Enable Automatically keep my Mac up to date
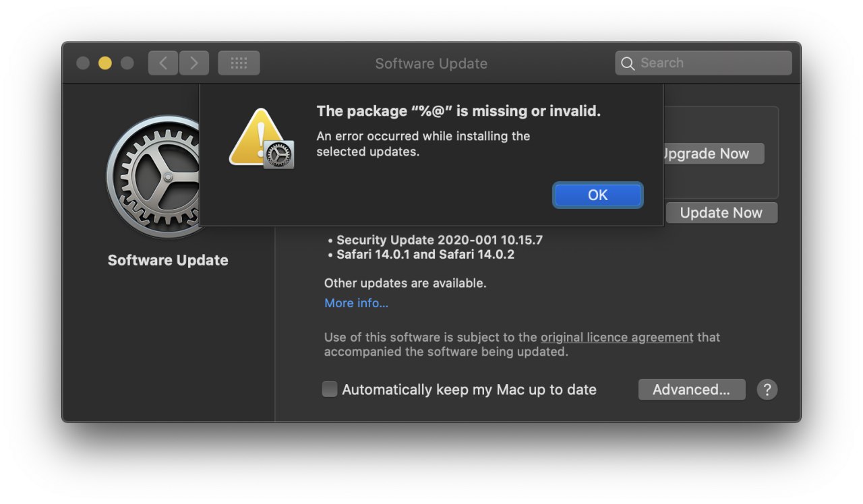 click(x=330, y=389)
